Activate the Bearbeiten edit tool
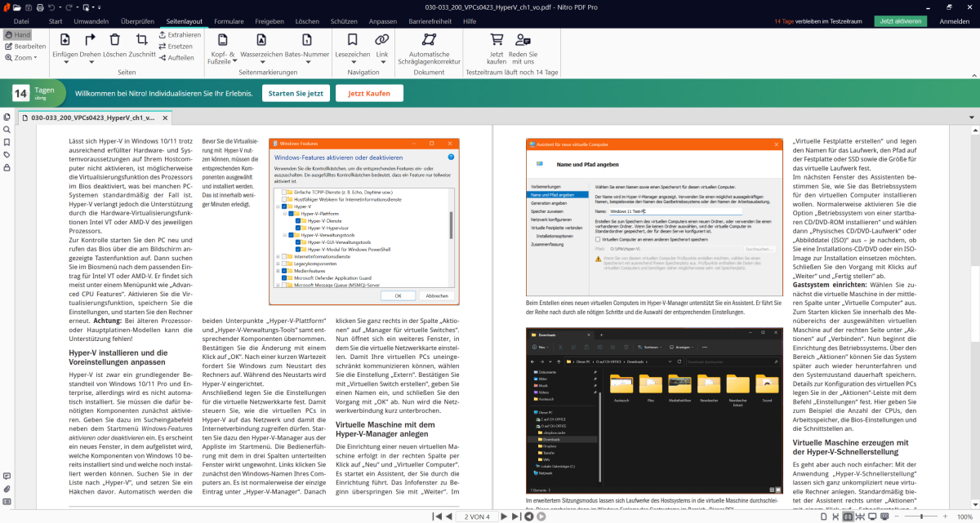 [24, 47]
